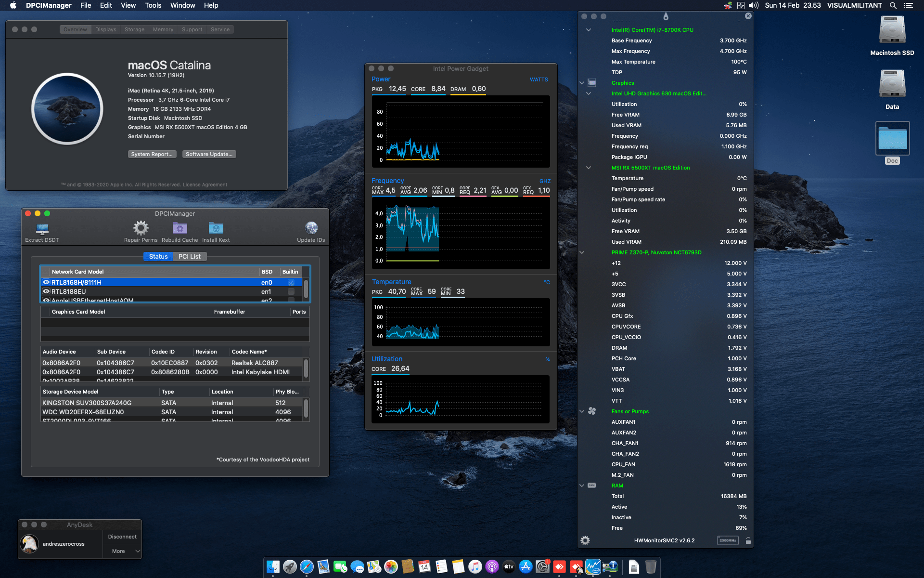The height and width of the screenshot is (578, 924).
Task: Click System Report button
Action: click(152, 154)
